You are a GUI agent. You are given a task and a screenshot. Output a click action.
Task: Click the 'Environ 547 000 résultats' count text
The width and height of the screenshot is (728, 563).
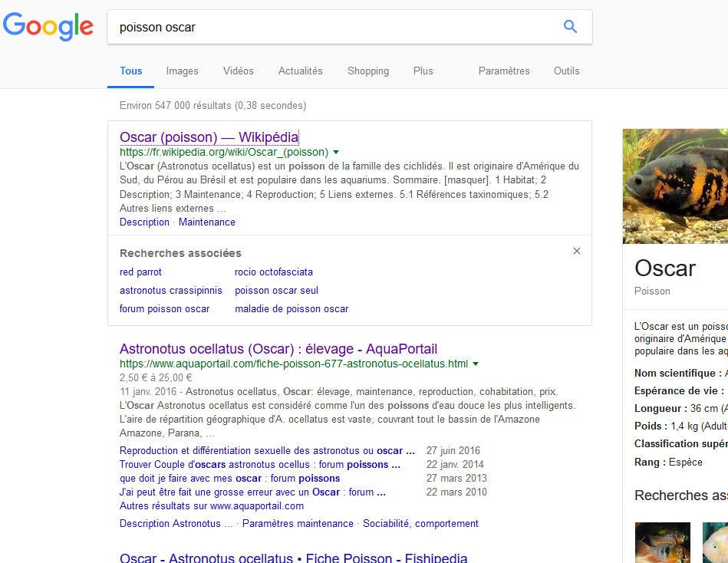(x=213, y=105)
